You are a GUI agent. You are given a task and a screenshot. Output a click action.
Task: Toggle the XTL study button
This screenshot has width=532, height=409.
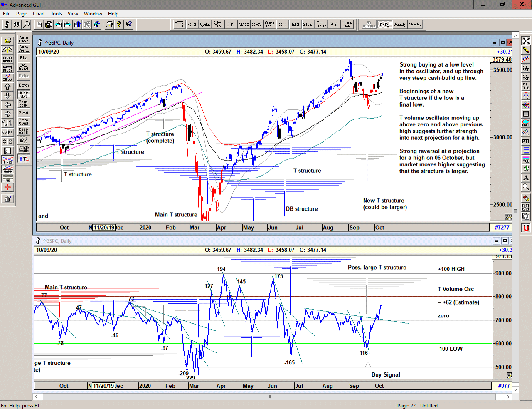24,159
